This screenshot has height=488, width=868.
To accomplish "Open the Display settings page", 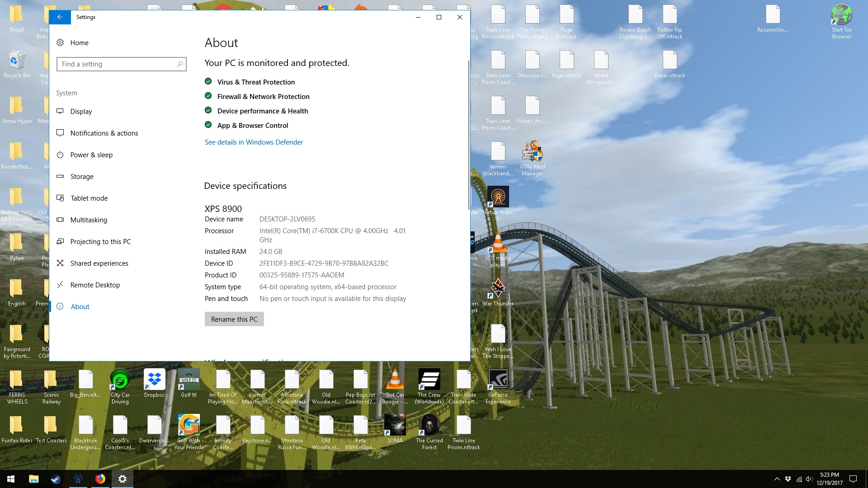I will [81, 112].
